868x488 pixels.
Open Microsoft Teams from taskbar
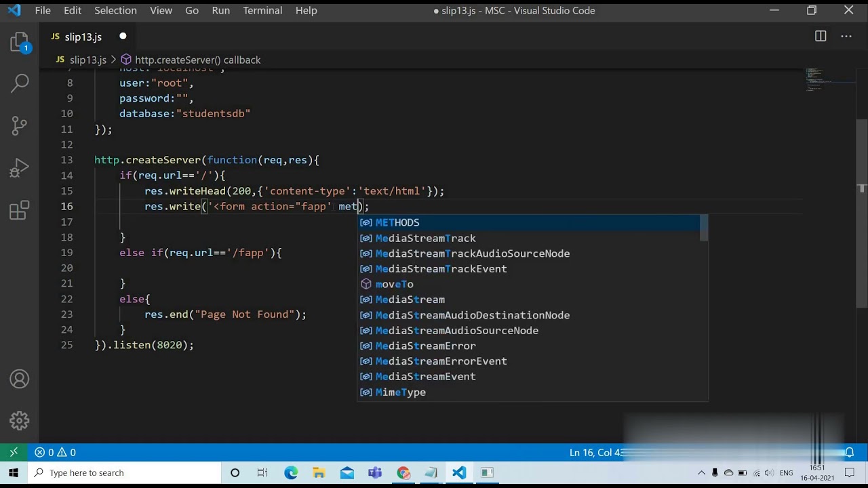(375, 472)
